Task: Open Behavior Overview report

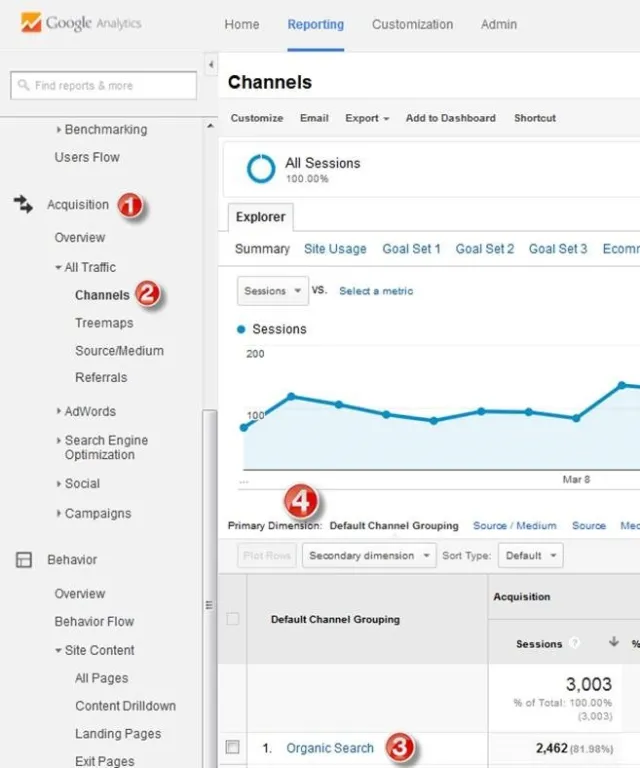Action: (80, 594)
